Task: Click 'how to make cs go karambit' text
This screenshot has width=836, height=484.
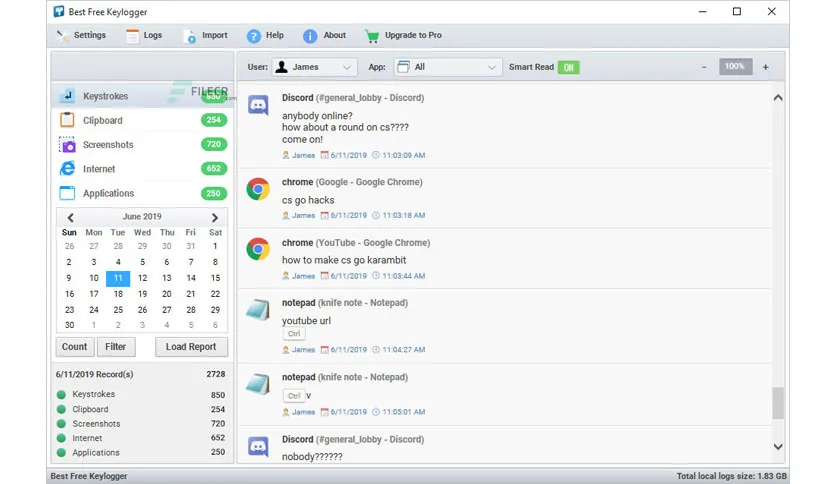Action: coord(344,260)
